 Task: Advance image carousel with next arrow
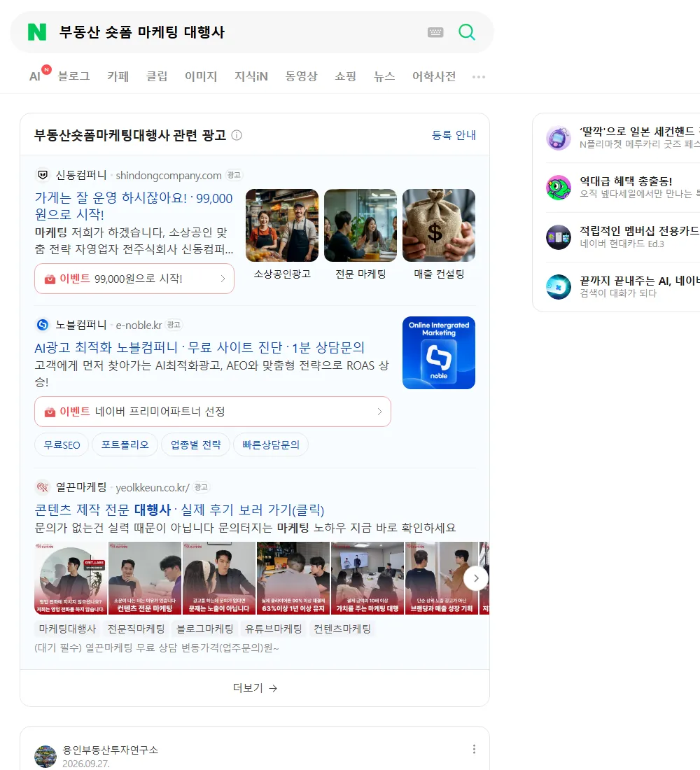475,578
